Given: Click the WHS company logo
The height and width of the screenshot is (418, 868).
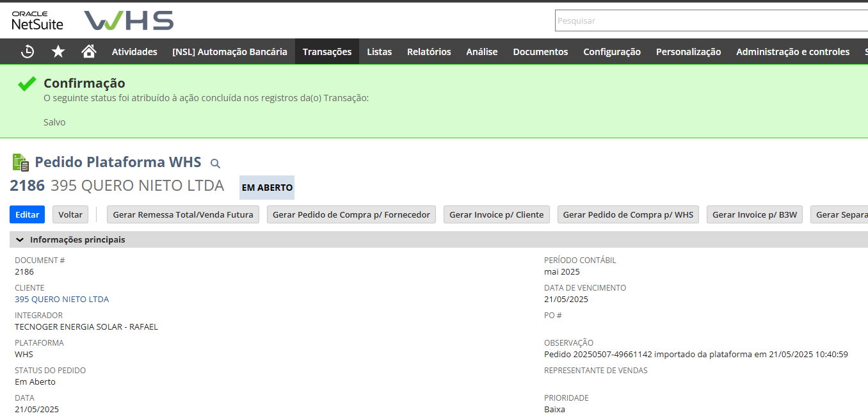Looking at the screenshot, I should tap(129, 20).
